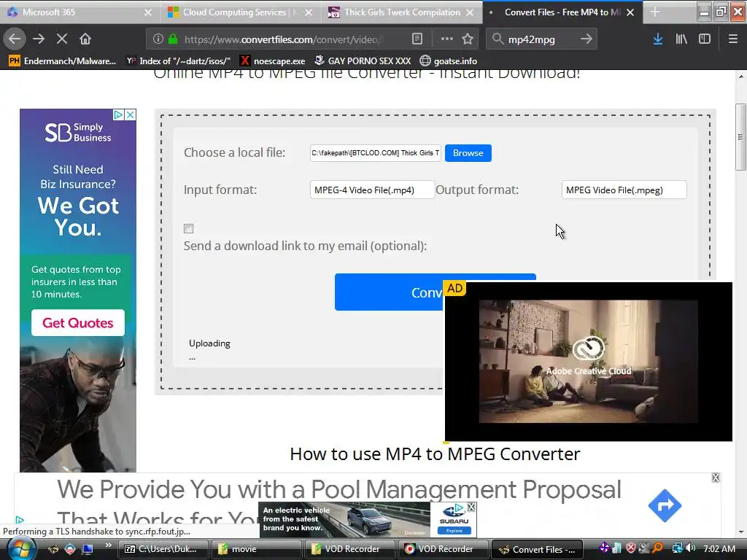747x560 pixels.
Task: Click the 7:02 AM clock
Action: (x=719, y=548)
